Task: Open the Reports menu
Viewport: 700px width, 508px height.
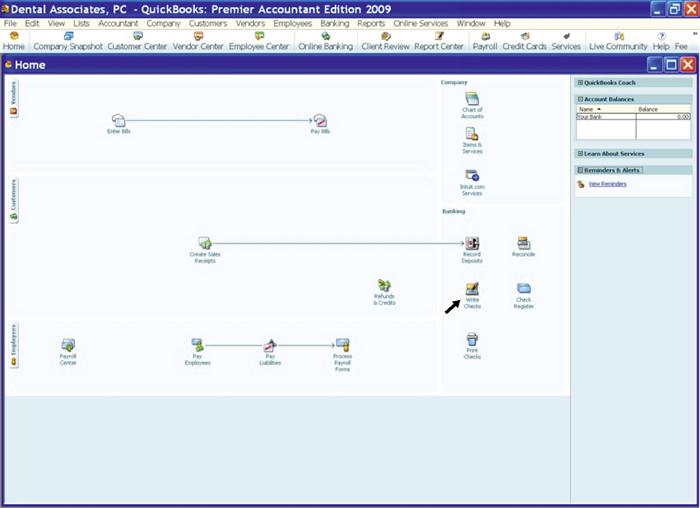Action: [x=371, y=23]
